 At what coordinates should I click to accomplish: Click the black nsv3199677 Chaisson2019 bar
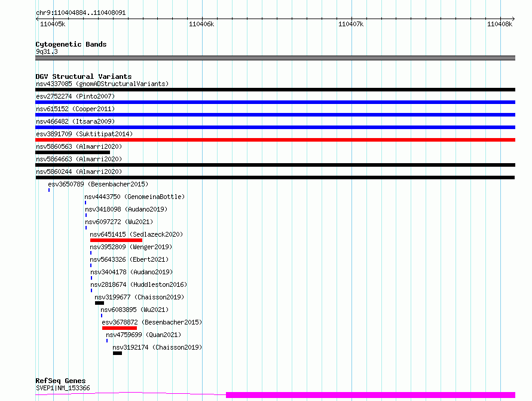tap(99, 303)
